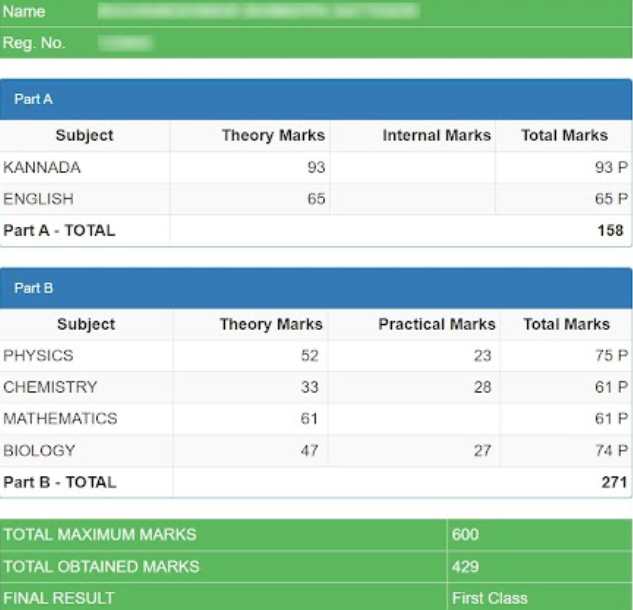Click the Part A total value 158
Viewport: 633px width, 610px height.
(x=610, y=231)
